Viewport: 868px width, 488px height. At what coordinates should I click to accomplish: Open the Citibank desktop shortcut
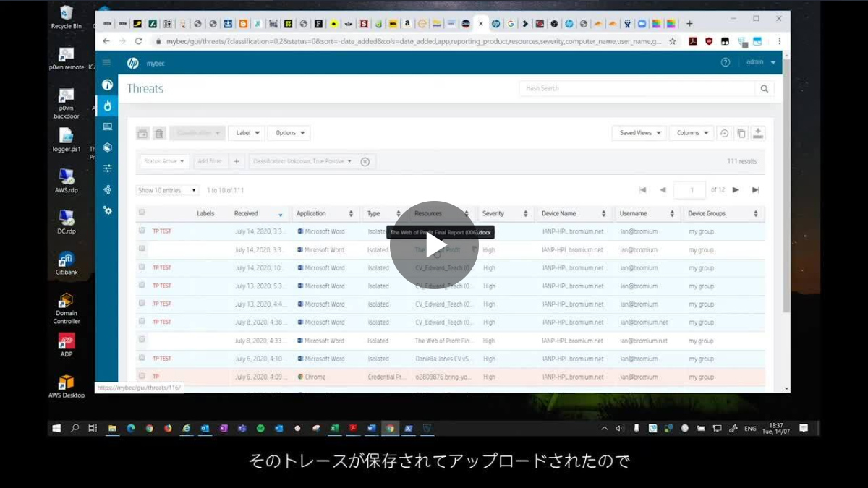(x=66, y=263)
